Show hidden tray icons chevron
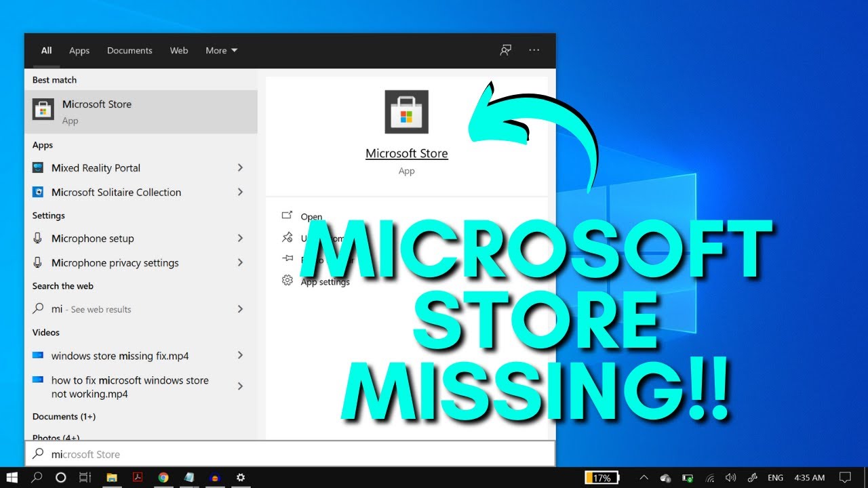 click(x=644, y=477)
